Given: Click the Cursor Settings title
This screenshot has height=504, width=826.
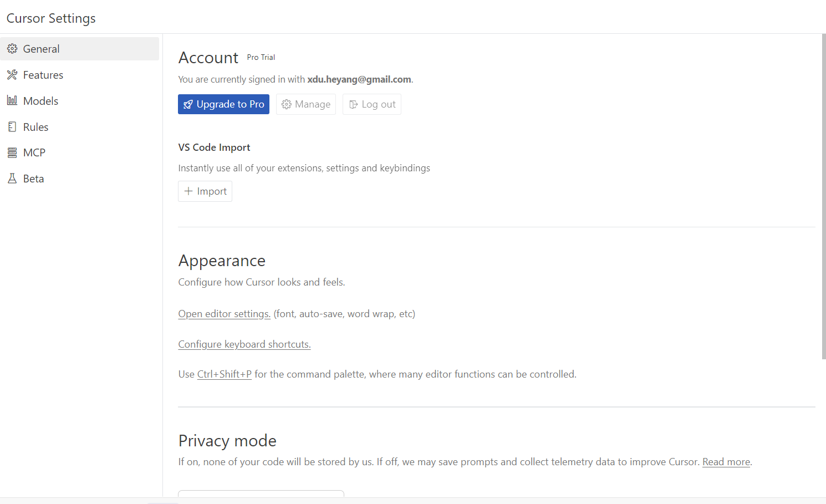Looking at the screenshot, I should tap(51, 18).
